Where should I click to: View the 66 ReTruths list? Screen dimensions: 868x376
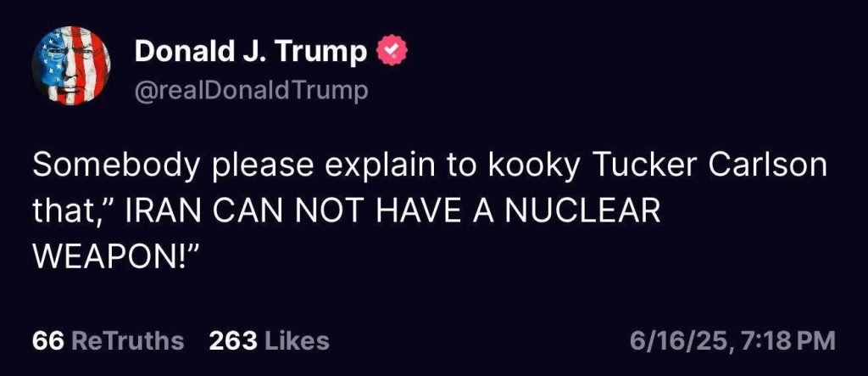pyautogui.click(x=108, y=340)
